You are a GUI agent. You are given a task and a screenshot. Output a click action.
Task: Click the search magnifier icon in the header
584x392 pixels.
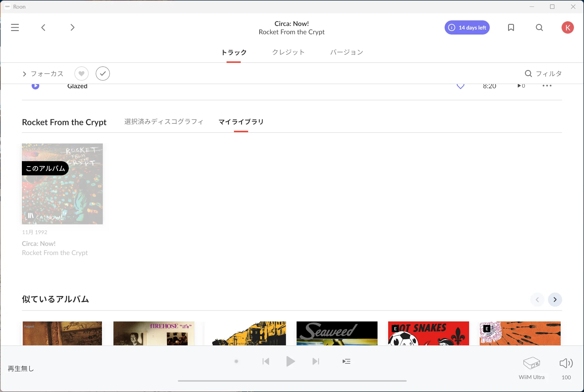539,27
